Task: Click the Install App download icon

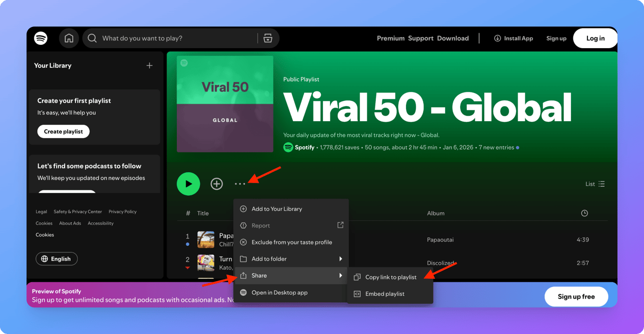Action: (x=497, y=38)
